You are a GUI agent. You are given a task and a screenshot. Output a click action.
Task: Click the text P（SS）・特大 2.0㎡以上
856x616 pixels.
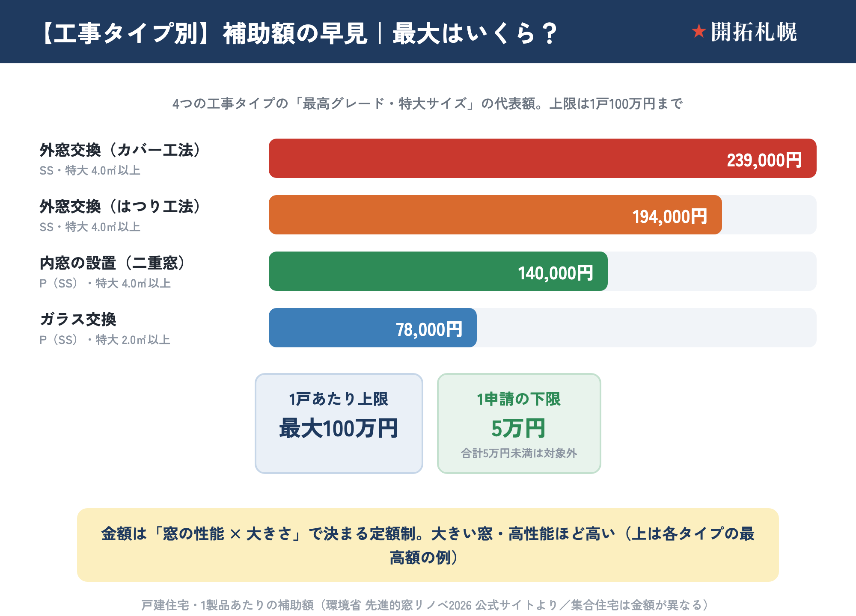[105, 340]
